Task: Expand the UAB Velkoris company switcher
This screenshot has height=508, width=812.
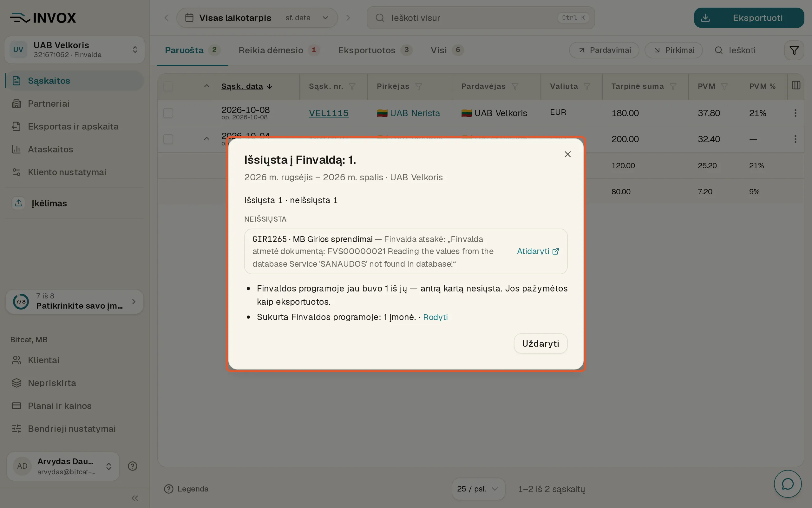Action: click(74, 50)
